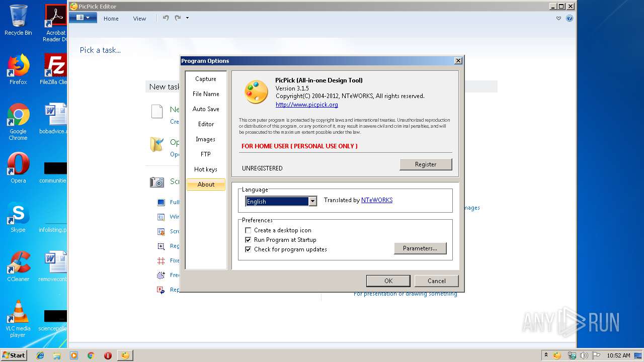Click the Repeat last capture icon

tap(161, 290)
